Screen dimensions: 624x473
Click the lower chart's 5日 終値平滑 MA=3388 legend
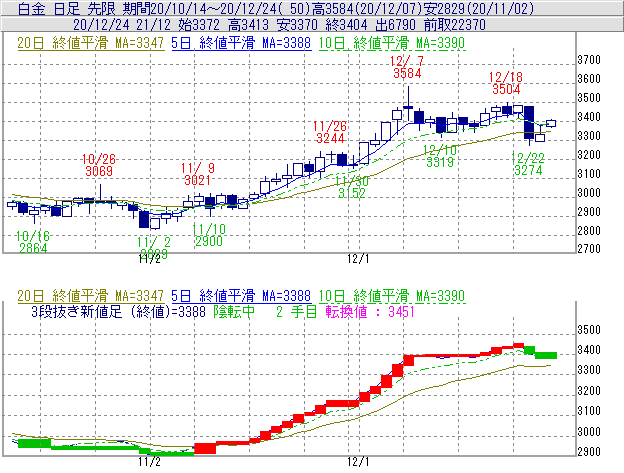coord(241,296)
